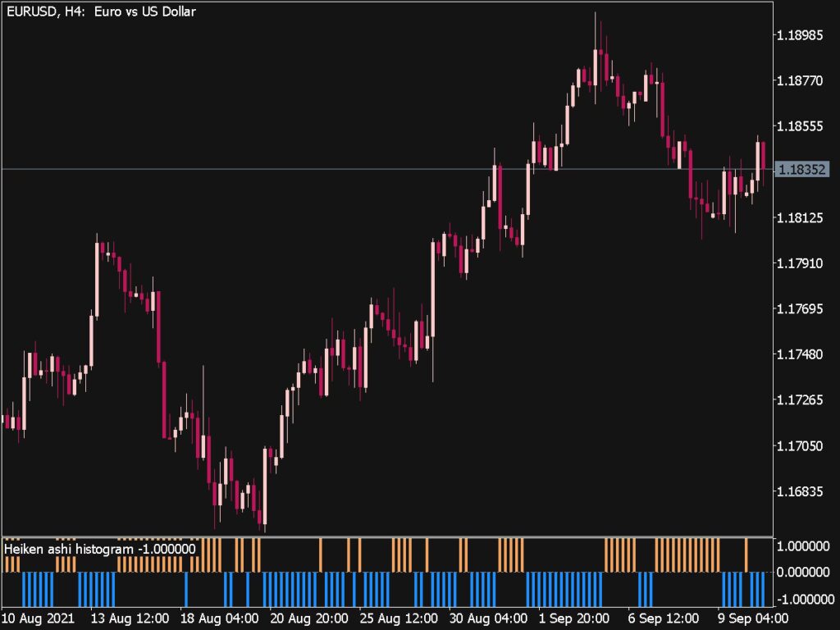Click the 1.17050 price axis label
This screenshot has height=630, width=840.
coord(804,445)
